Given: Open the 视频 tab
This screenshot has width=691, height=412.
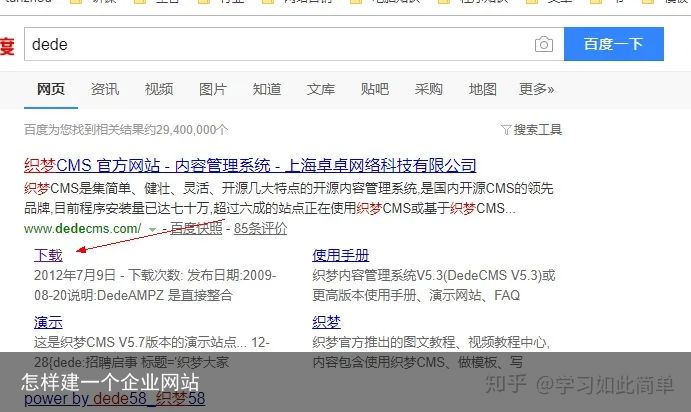Looking at the screenshot, I should [159, 89].
